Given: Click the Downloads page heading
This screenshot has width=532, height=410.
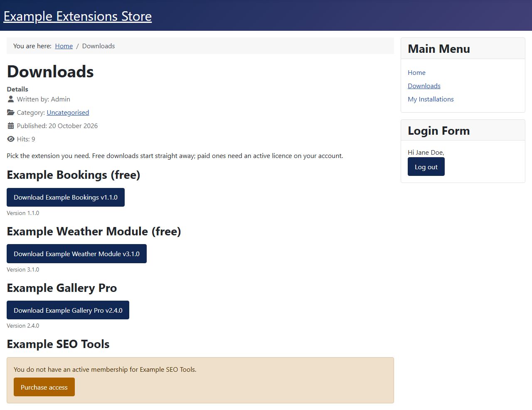Looking at the screenshot, I should (x=50, y=72).
